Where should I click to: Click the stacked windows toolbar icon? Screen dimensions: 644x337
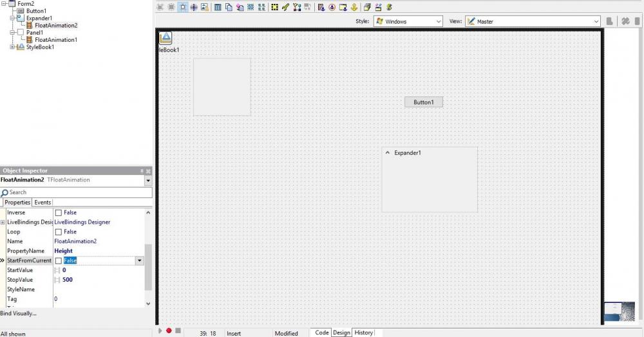click(367, 7)
